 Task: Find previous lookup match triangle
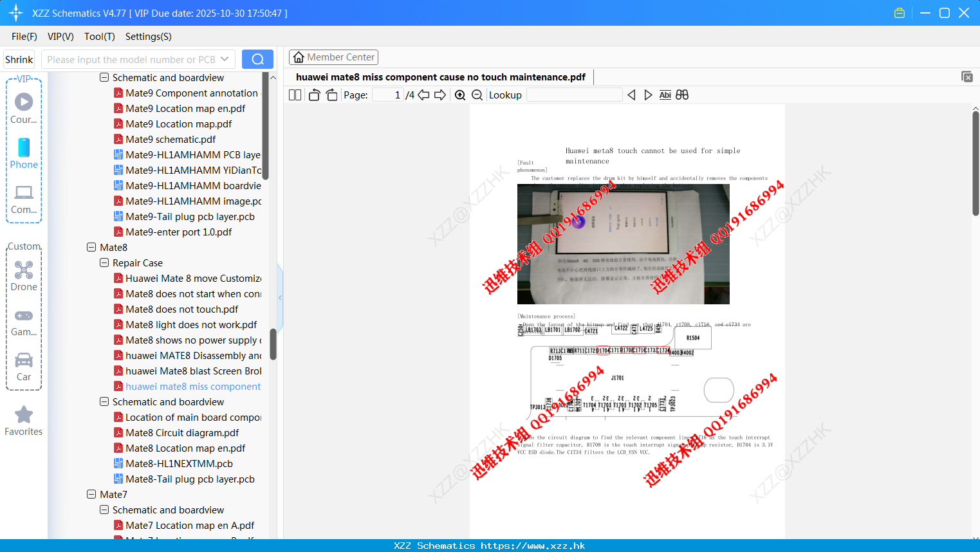click(631, 95)
